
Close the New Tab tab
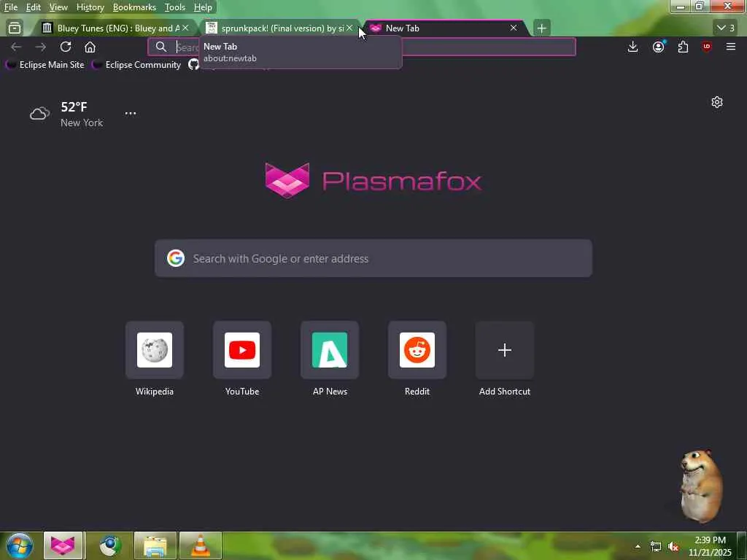(x=514, y=28)
